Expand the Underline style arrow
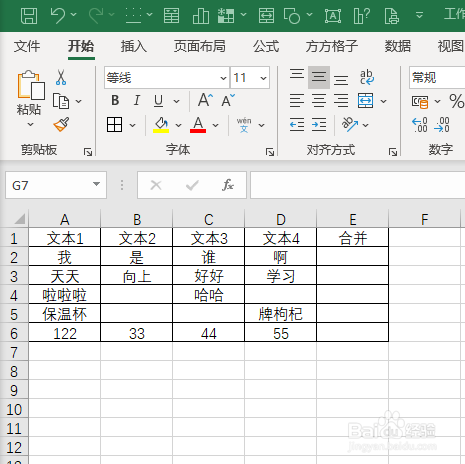 (x=177, y=101)
